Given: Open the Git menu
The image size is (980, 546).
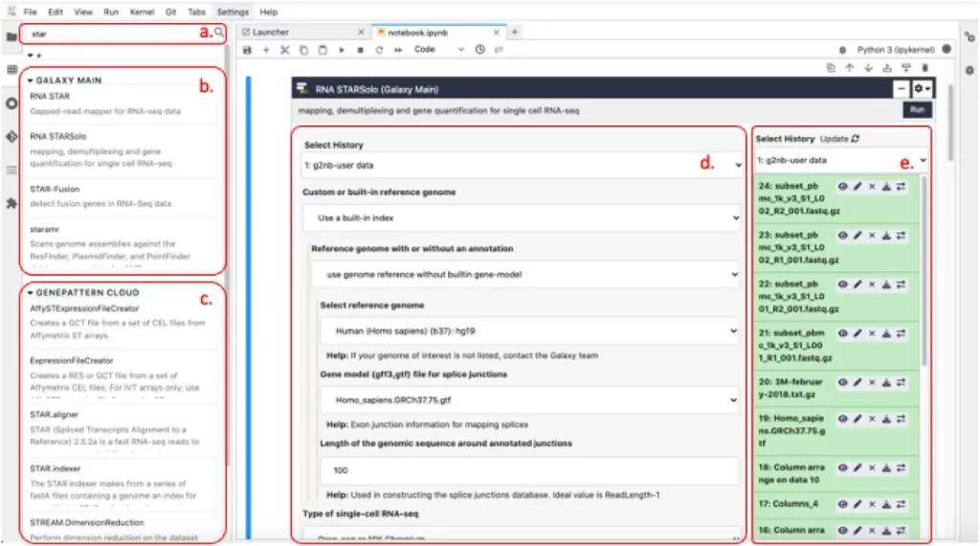Looking at the screenshot, I should coord(170,11).
